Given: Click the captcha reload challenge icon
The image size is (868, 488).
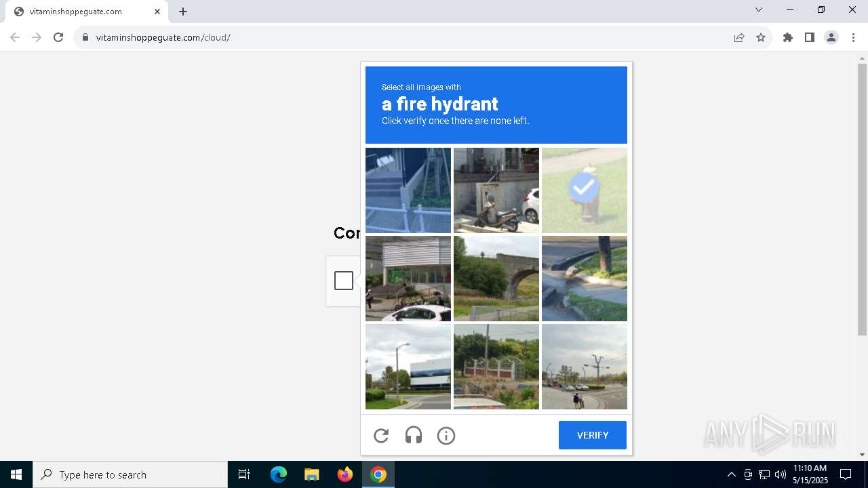Looking at the screenshot, I should [x=381, y=436].
